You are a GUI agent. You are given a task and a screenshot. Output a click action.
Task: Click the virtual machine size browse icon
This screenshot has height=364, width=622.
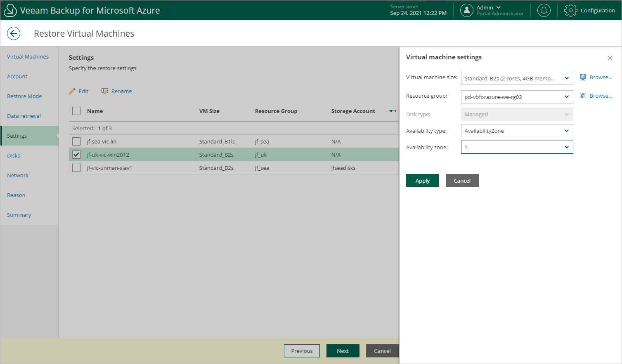(583, 77)
